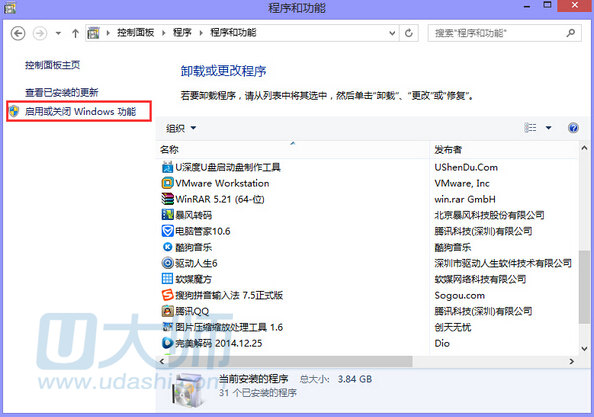Refresh the Programs and Features list
Screen dimensions: 594x417
pos(409,33)
